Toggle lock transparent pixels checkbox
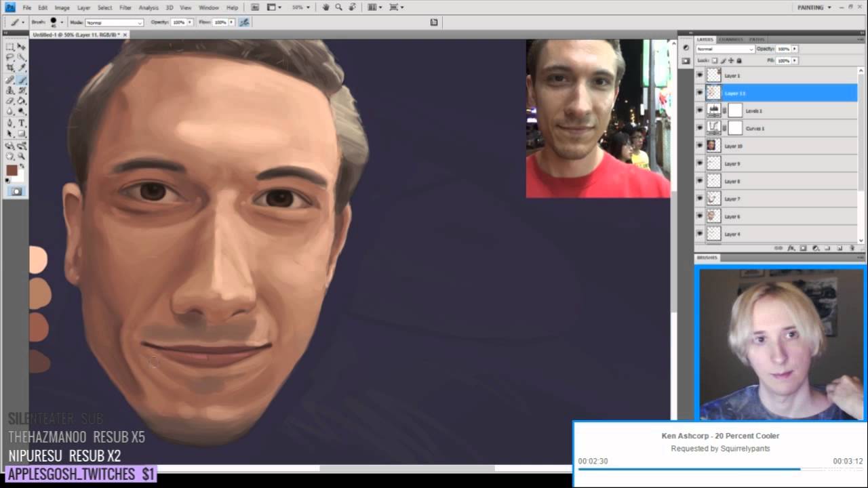Image resolution: width=868 pixels, height=488 pixels. pos(715,61)
